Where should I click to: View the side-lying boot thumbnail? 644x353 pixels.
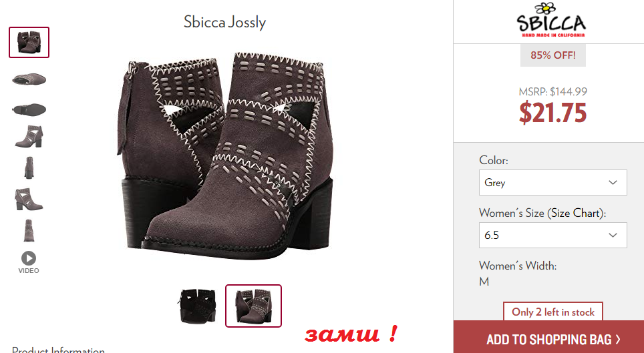[29, 79]
